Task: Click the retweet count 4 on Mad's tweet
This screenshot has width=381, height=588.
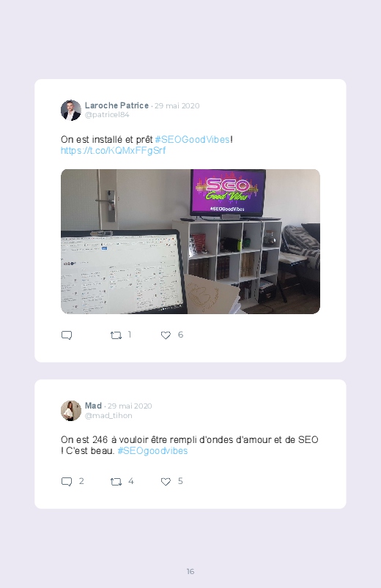Action: (130, 481)
